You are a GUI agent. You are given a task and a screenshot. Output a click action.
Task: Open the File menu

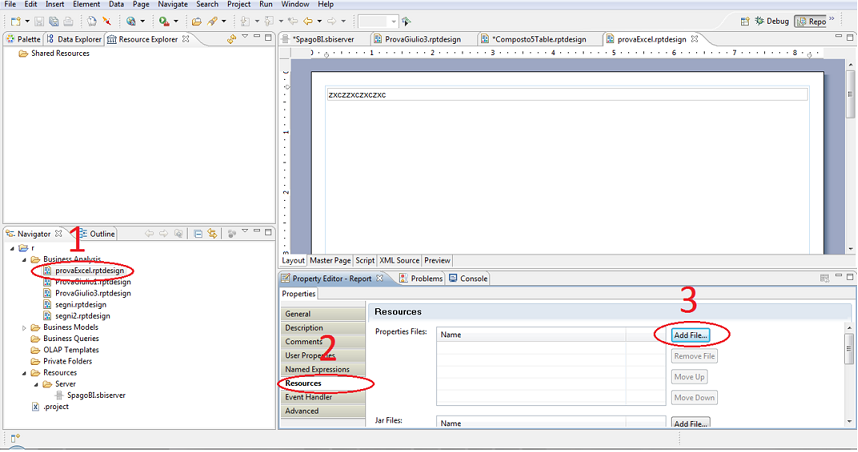pyautogui.click(x=10, y=4)
